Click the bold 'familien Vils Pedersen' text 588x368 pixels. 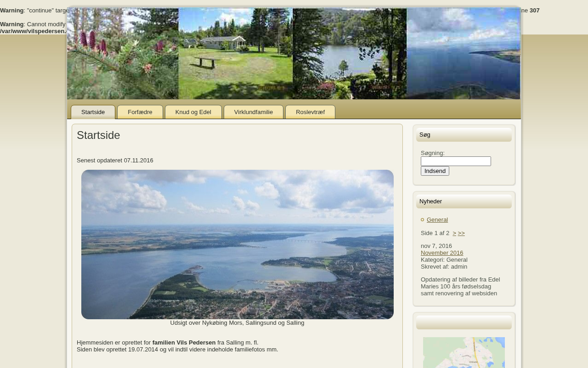(x=184, y=343)
